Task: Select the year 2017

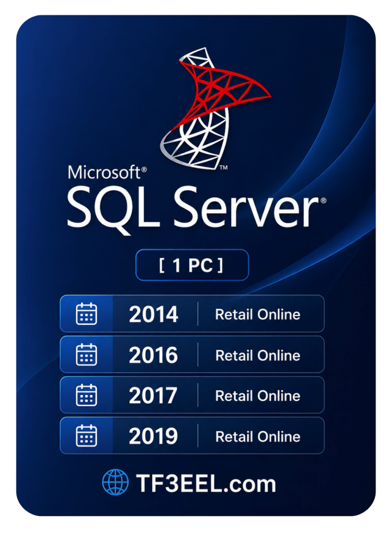Action: (153, 395)
